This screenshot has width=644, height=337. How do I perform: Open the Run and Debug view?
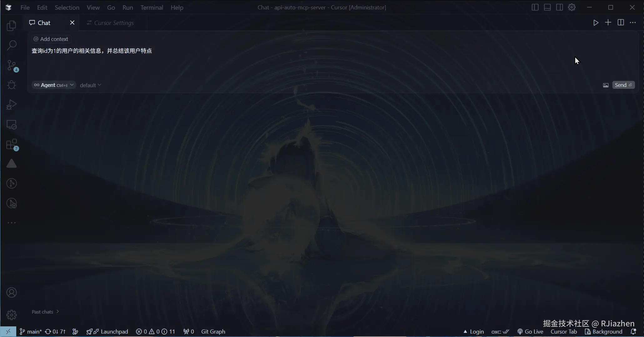coord(12,105)
